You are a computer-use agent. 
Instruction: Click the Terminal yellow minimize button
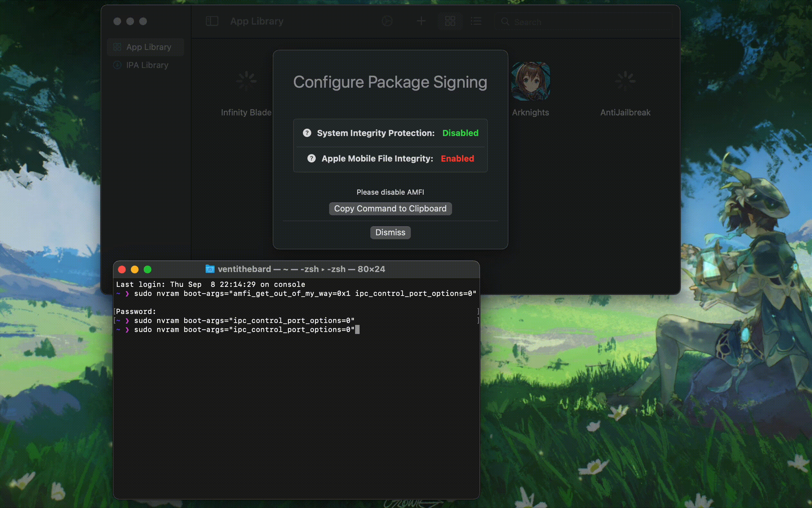135,269
